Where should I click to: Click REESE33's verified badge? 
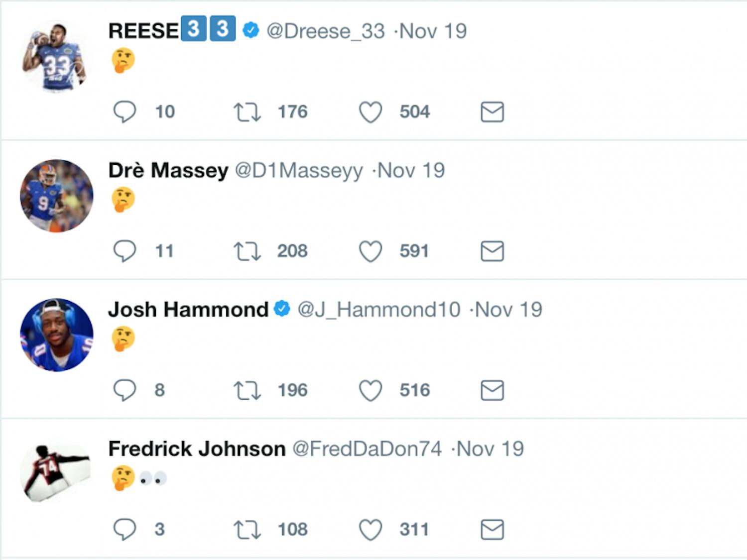pos(249,30)
